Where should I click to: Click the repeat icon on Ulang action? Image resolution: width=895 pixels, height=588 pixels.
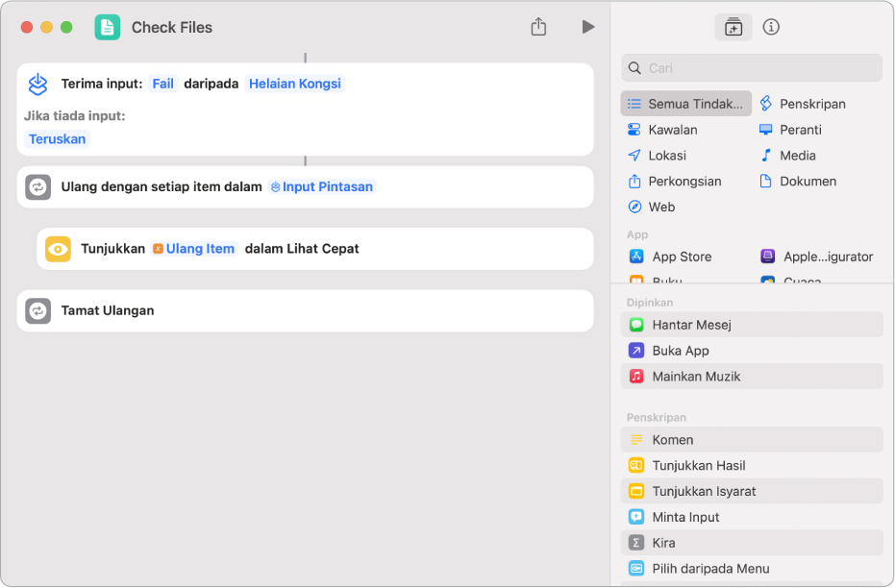tap(37, 187)
